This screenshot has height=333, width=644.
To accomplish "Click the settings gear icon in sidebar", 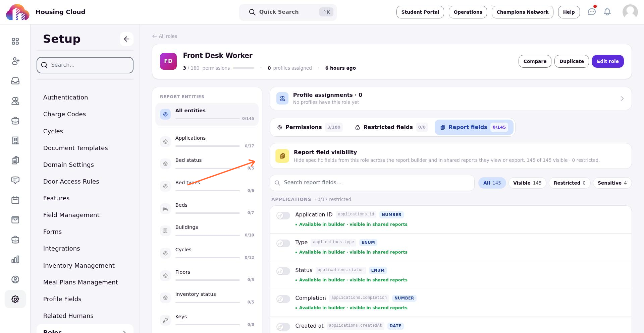I will (15, 299).
